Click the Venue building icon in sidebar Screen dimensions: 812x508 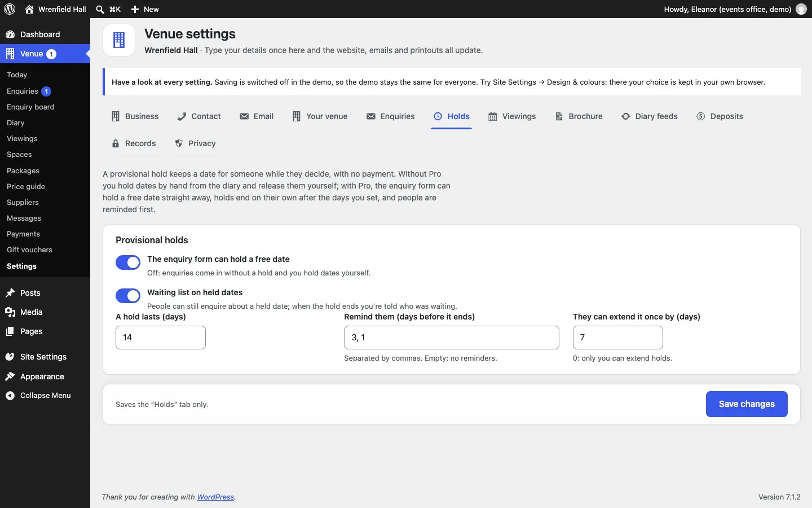coord(10,54)
